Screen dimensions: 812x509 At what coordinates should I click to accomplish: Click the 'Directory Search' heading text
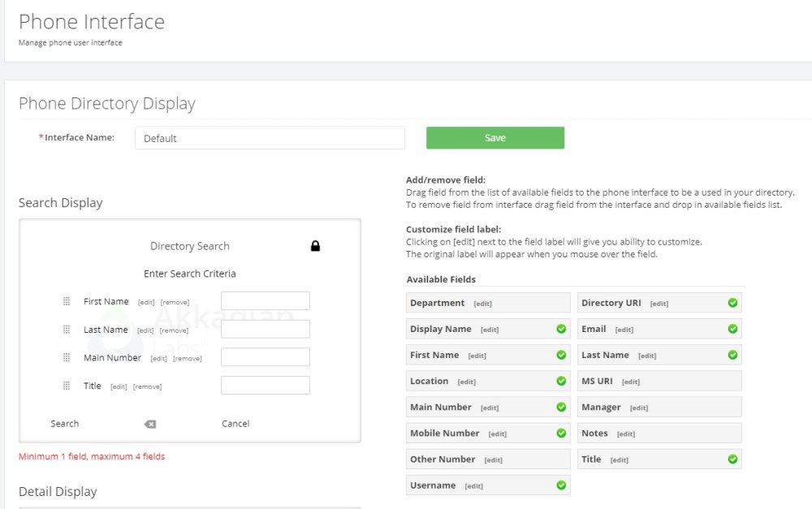[189, 246]
